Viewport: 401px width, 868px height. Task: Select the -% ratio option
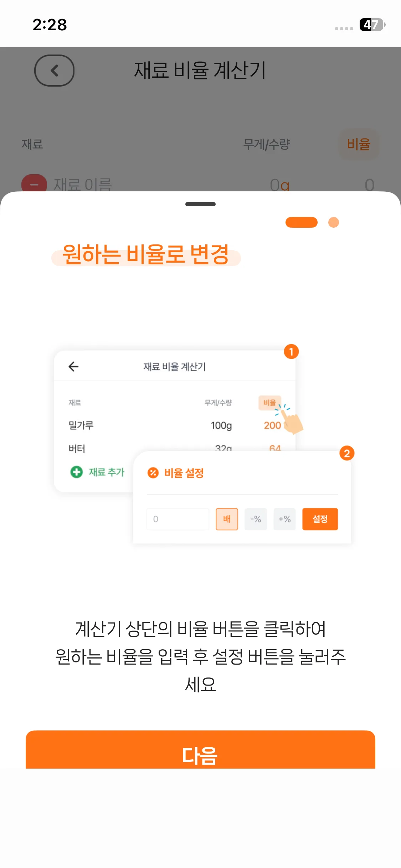[256, 519]
